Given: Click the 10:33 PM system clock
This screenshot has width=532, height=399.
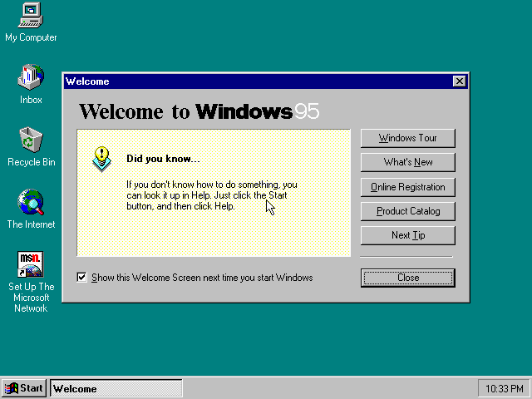Looking at the screenshot, I should click(504, 388).
